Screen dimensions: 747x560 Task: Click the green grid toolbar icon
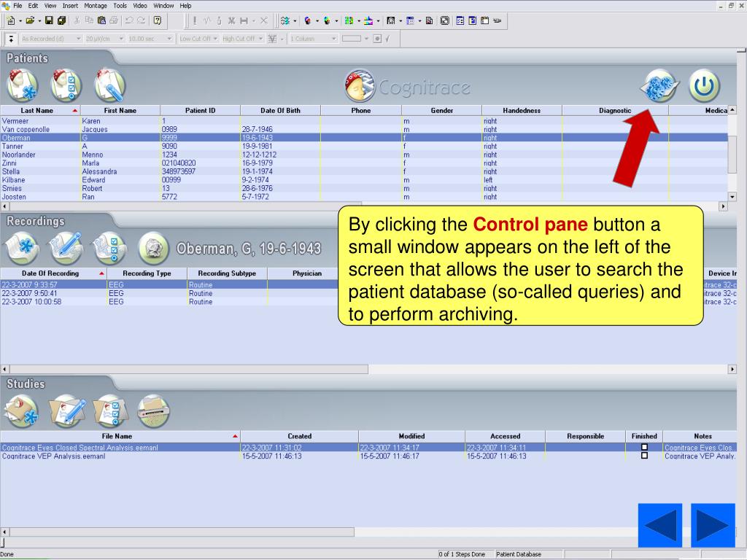click(x=349, y=20)
